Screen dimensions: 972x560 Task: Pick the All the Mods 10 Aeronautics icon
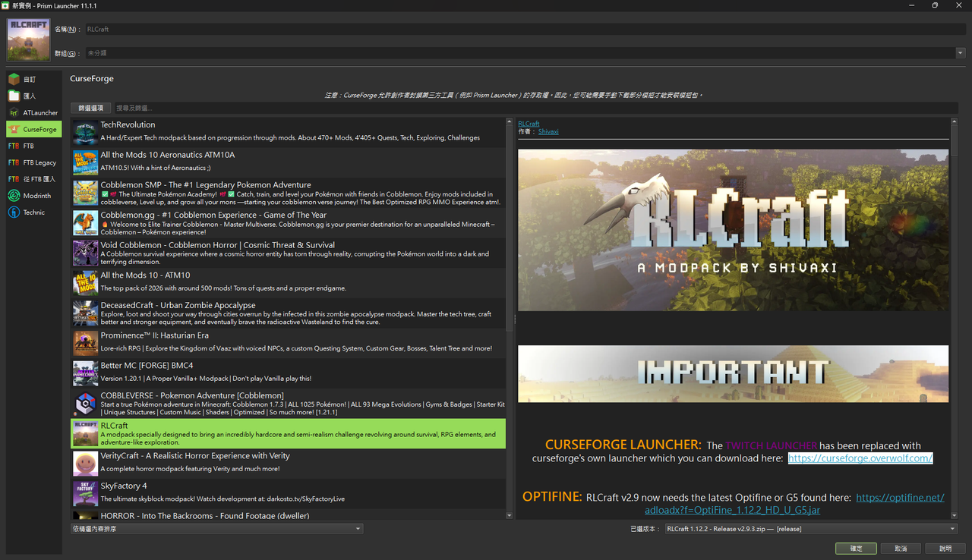tap(85, 162)
